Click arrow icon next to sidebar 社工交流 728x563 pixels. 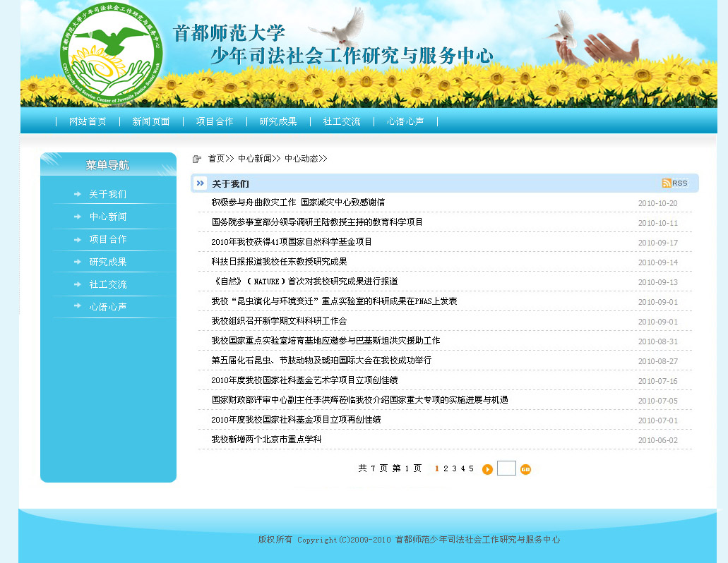point(78,284)
